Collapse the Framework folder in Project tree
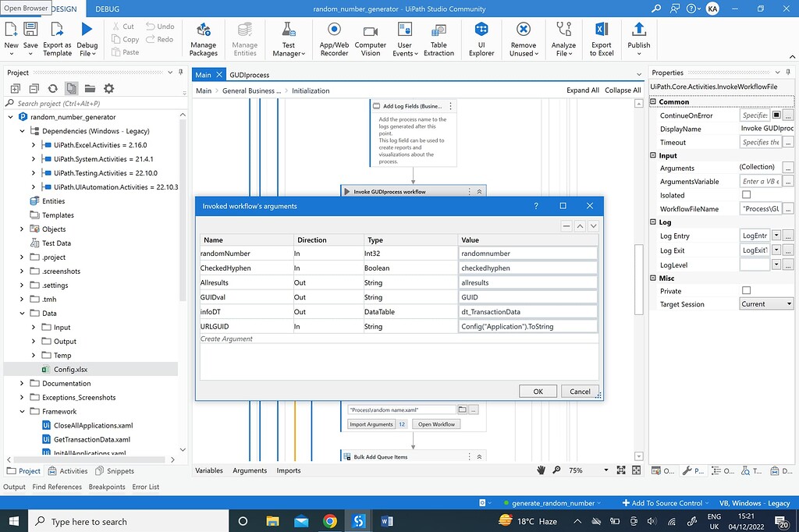799x532 pixels. point(22,411)
